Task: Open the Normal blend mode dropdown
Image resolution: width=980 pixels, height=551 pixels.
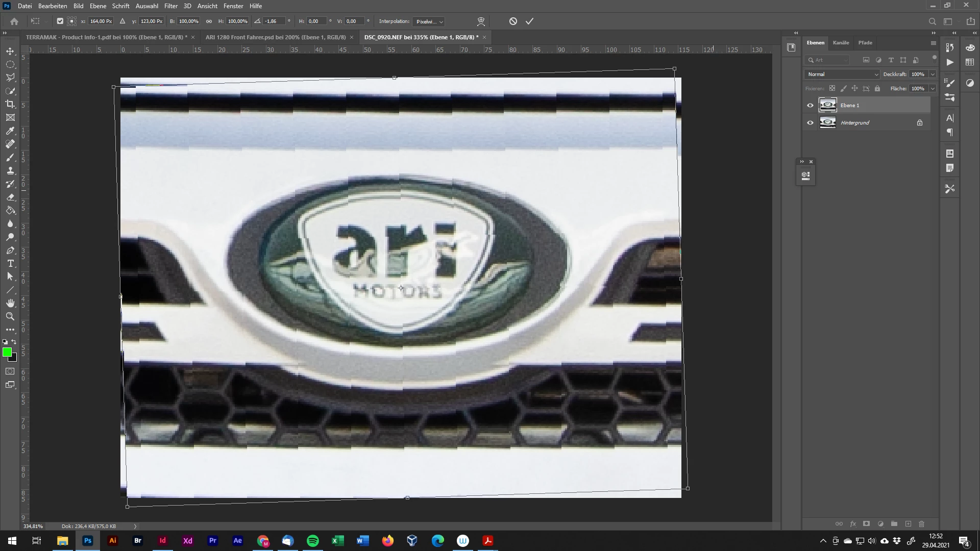Action: point(842,74)
